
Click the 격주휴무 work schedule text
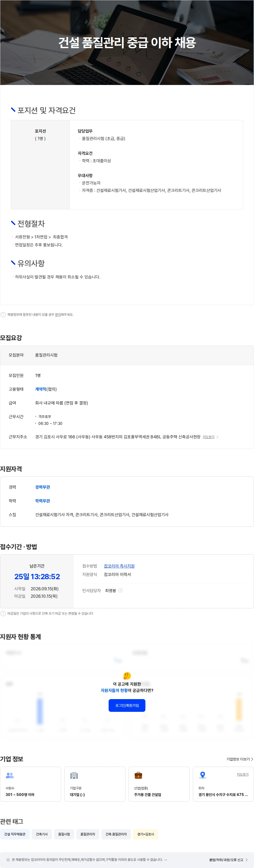click(x=45, y=416)
